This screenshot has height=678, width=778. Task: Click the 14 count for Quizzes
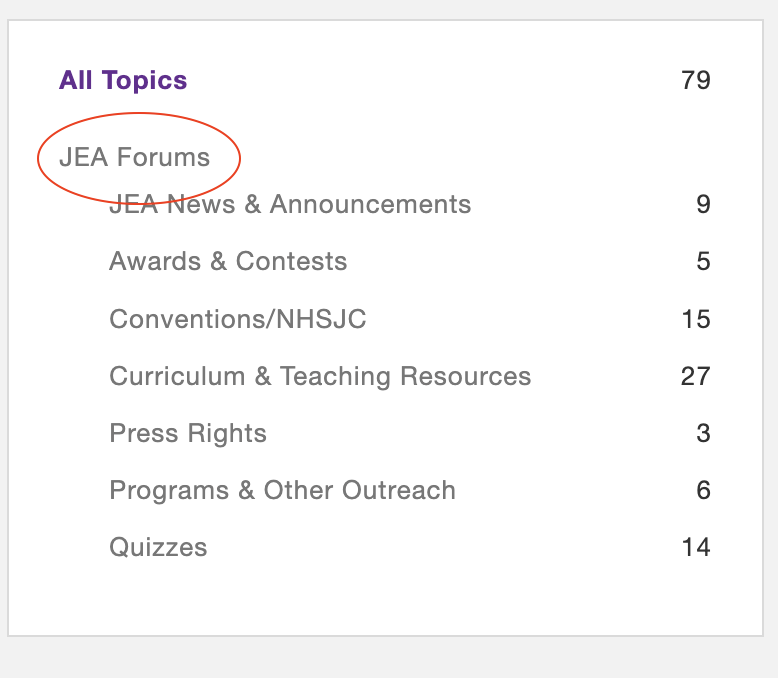tap(695, 548)
